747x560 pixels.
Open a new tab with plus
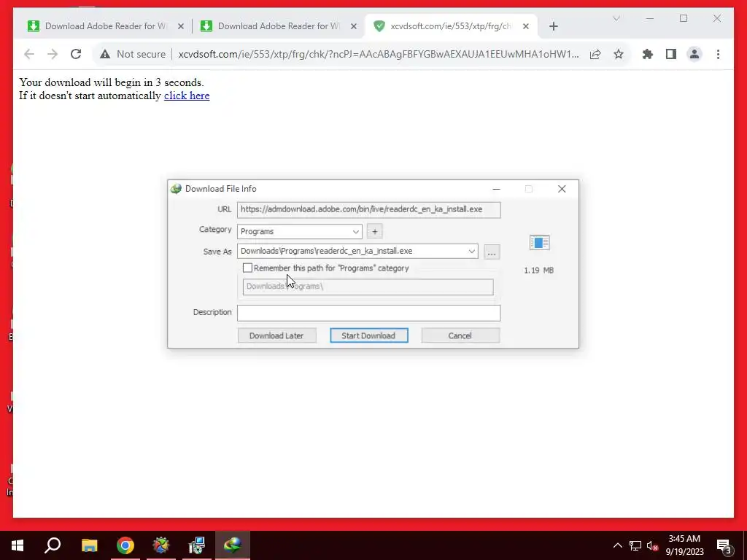[x=553, y=26]
